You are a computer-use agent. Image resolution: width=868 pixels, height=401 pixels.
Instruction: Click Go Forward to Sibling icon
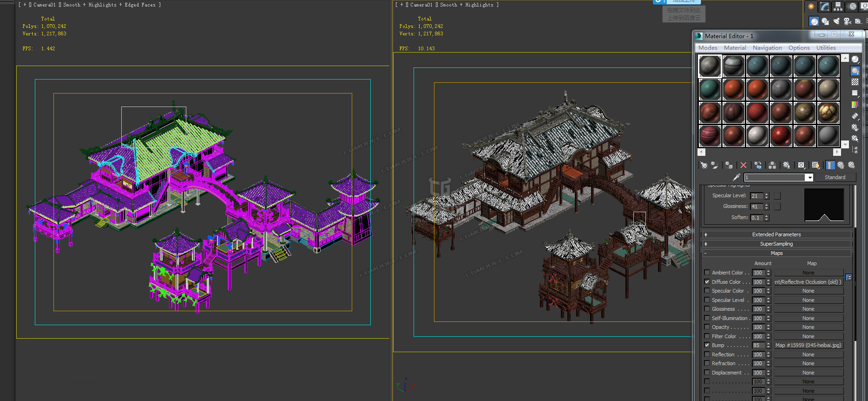tap(851, 165)
